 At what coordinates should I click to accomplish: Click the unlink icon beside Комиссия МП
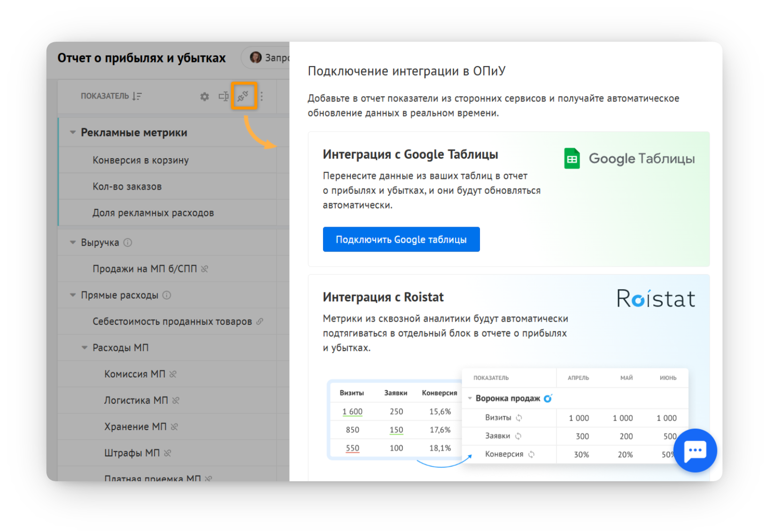point(173,374)
